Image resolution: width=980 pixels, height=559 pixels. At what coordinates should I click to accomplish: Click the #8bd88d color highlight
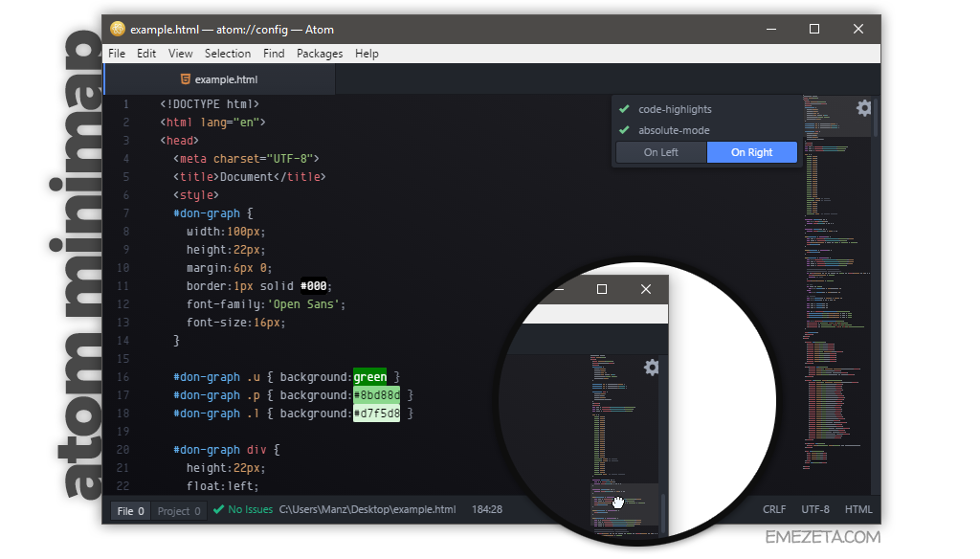click(377, 394)
